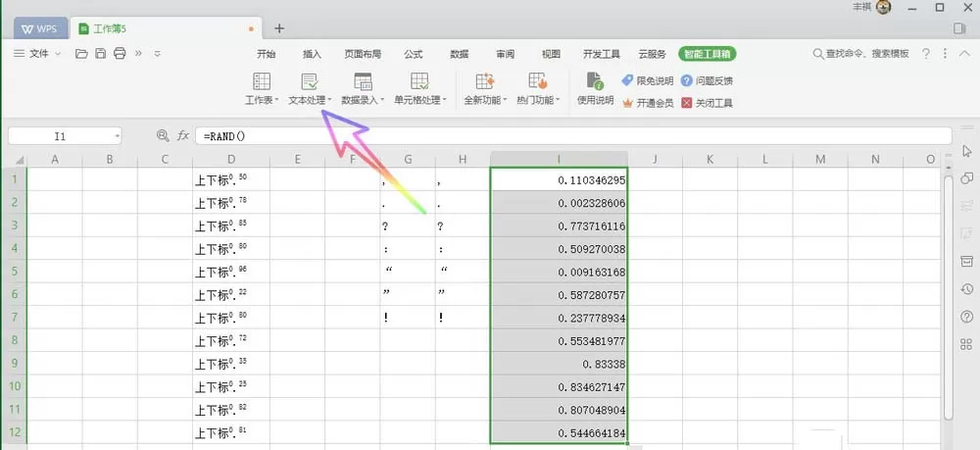
Task: Select the 智能工具箱 ribbon tab
Action: coord(708,54)
